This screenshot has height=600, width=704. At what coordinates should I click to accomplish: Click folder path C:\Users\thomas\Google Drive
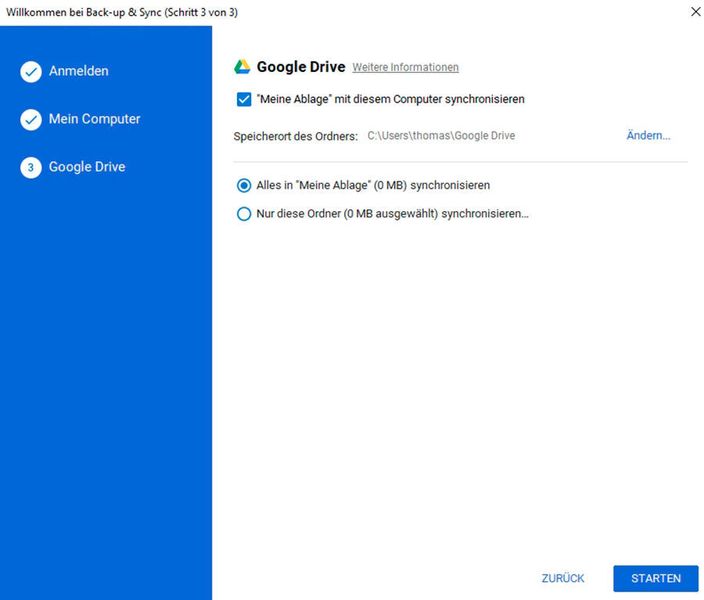(441, 136)
